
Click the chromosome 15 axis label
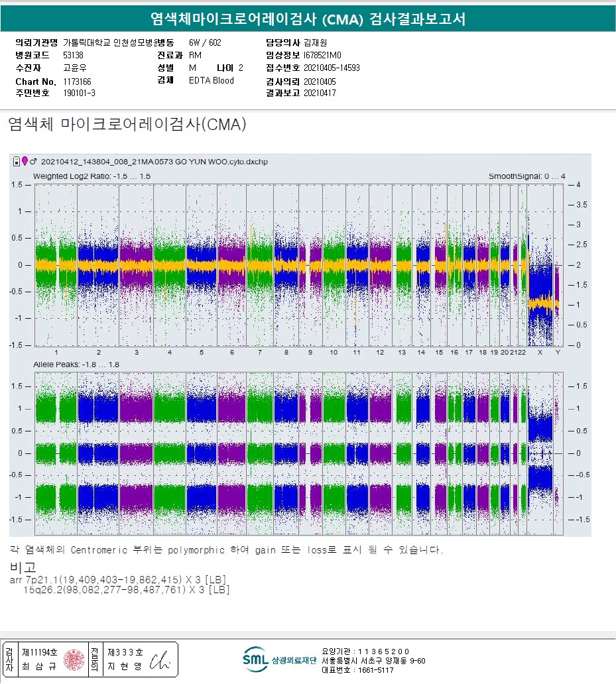click(x=439, y=352)
